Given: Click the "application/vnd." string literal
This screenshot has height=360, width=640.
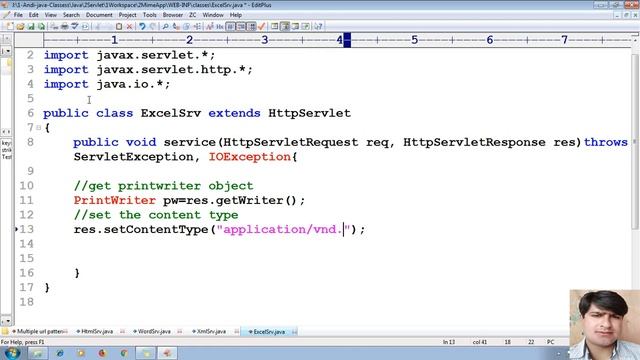Looking at the screenshot, I should point(283,229).
